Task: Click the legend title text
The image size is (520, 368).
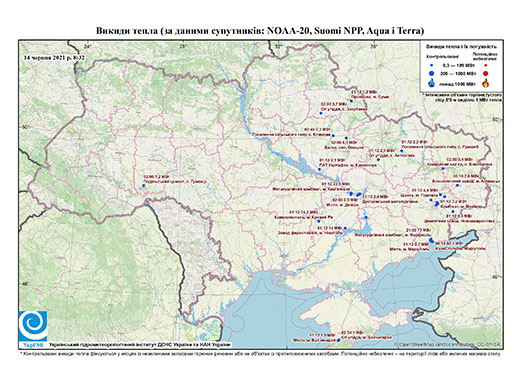Action: point(461,47)
